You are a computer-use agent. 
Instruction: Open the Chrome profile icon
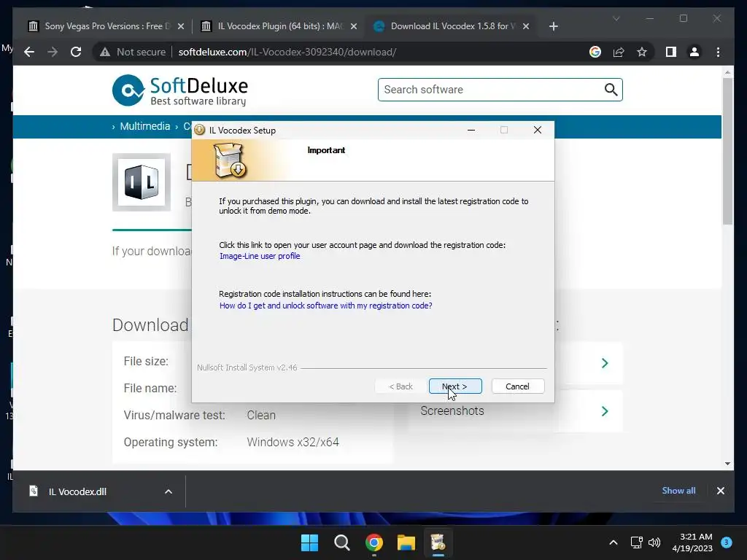coord(694,52)
